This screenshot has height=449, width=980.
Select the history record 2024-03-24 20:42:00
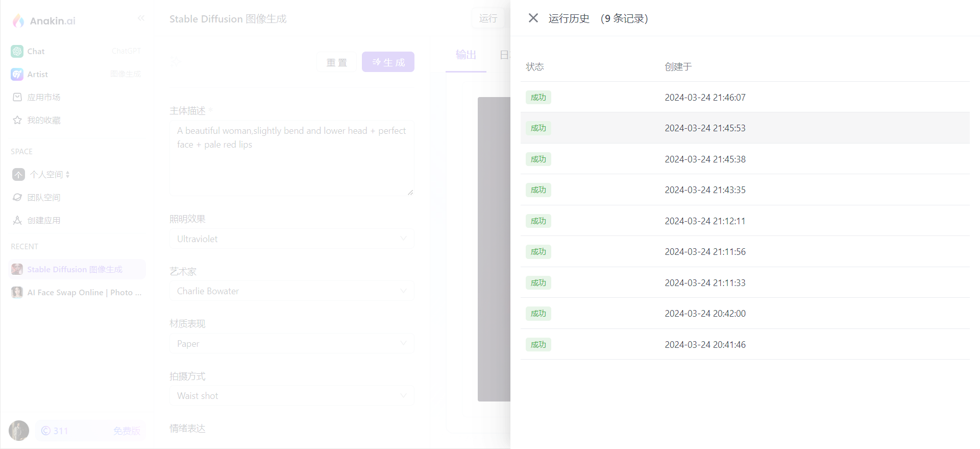click(745, 313)
